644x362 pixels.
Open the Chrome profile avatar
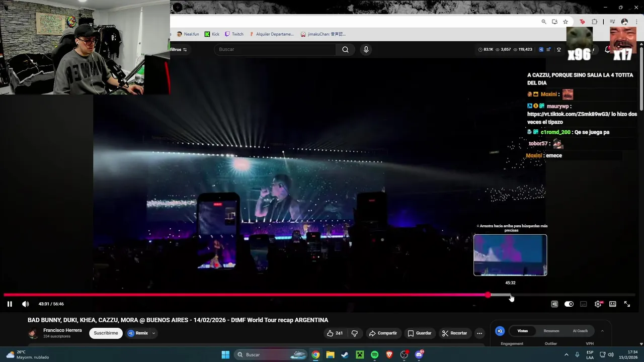624,22
